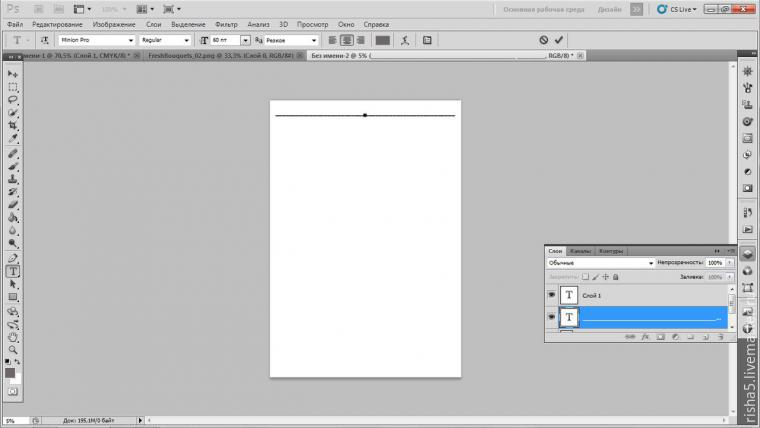The image size is (760, 428).
Task: Open the Фильтр menu
Action: point(226,24)
